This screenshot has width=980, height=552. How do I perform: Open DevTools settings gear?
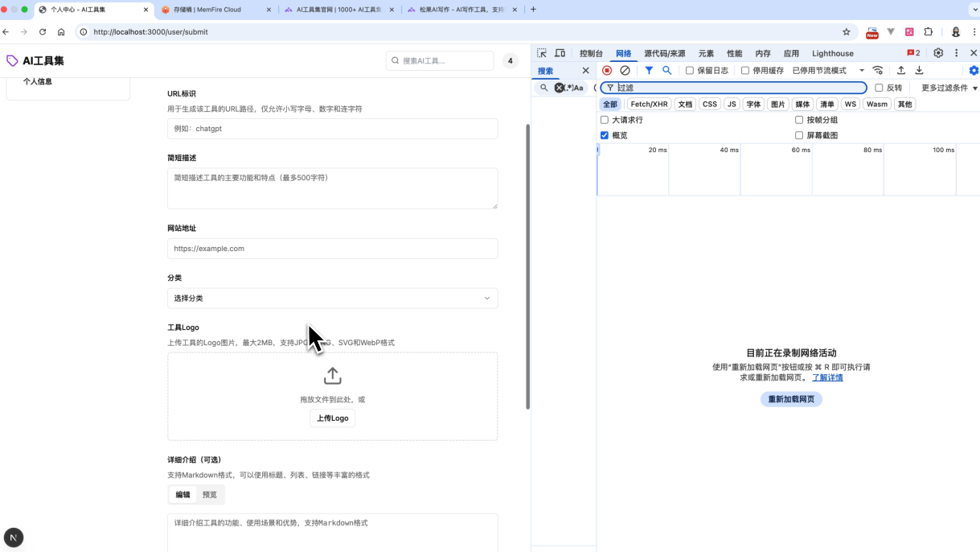pos(938,53)
